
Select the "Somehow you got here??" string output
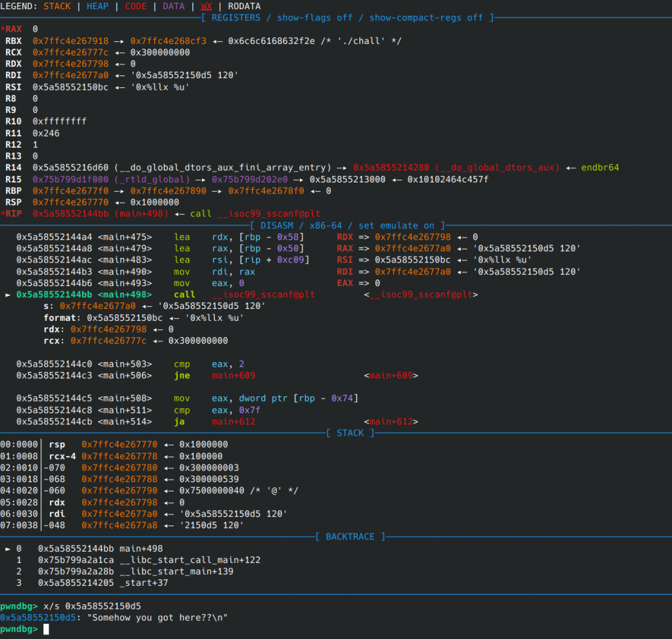coord(157,617)
